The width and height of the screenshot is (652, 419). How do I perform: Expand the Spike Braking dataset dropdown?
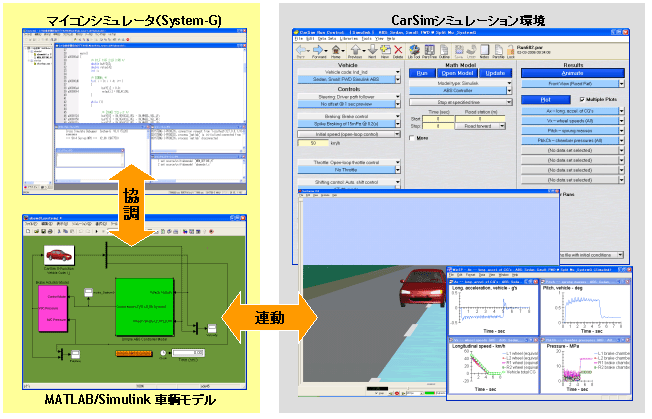(398, 124)
